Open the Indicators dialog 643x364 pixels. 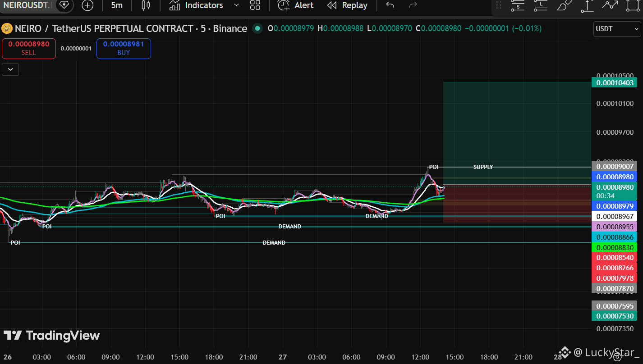coord(196,5)
